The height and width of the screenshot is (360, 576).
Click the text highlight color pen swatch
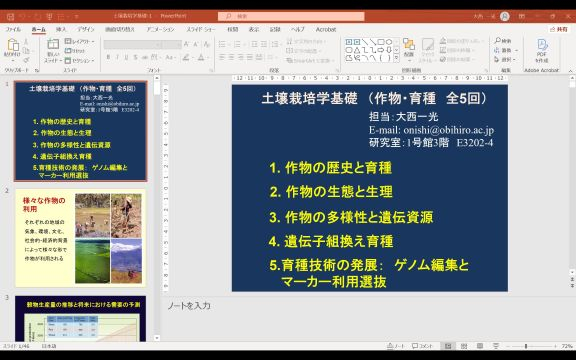pyautogui.click(x=186, y=57)
